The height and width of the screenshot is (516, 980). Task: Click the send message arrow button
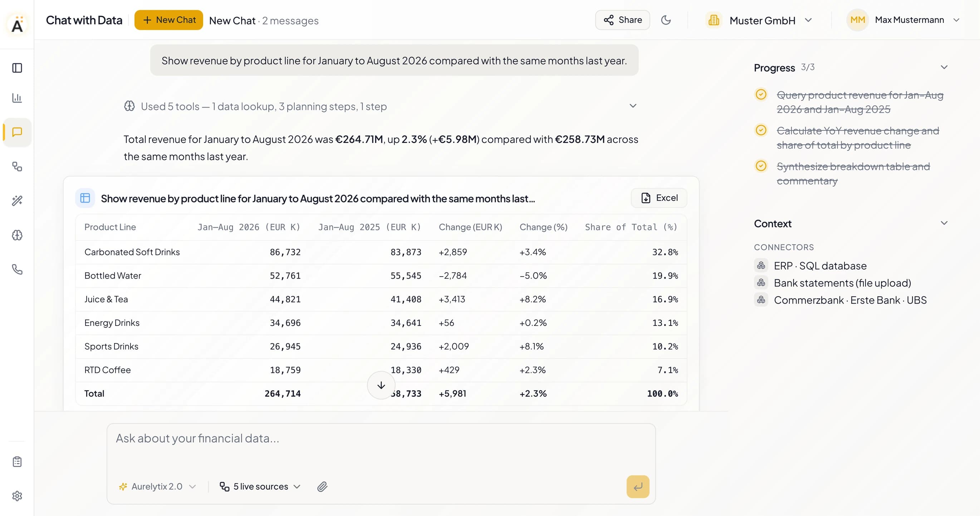[x=638, y=487]
